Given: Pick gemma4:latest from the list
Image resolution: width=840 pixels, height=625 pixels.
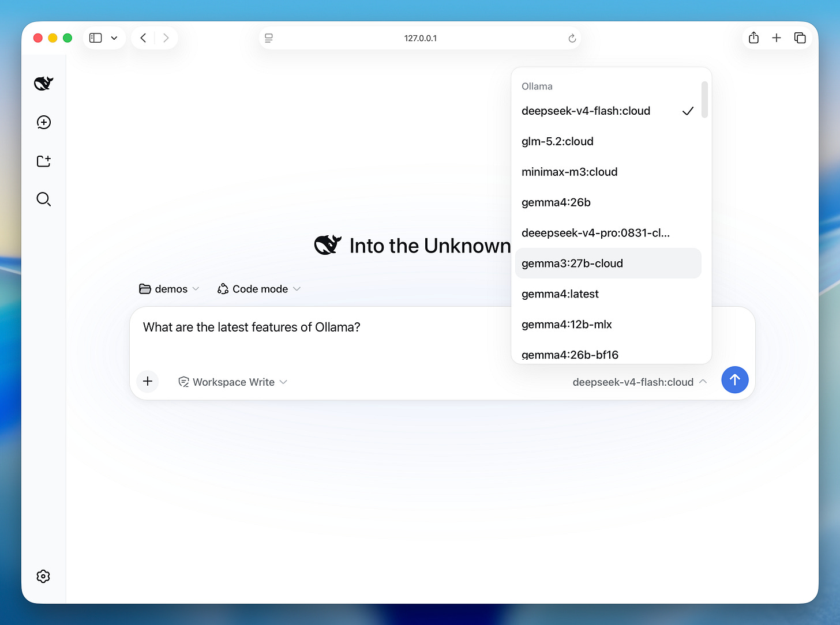Looking at the screenshot, I should pyautogui.click(x=608, y=294).
